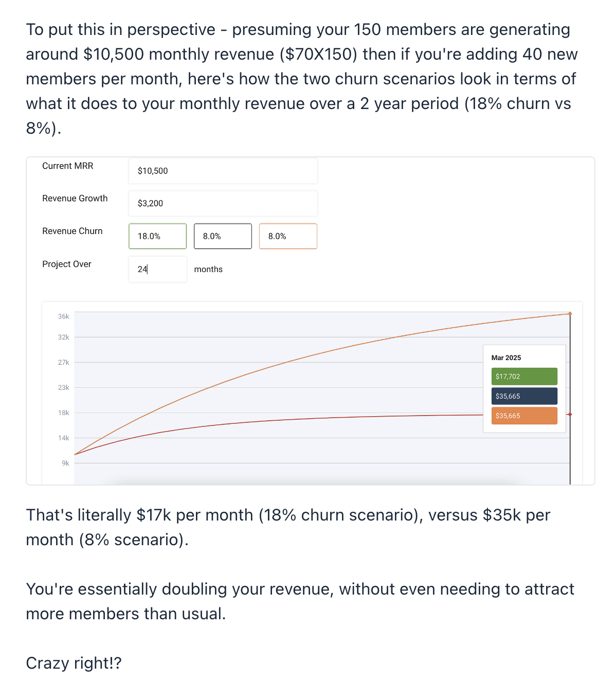Click the 36k y-axis label

pyautogui.click(x=63, y=316)
